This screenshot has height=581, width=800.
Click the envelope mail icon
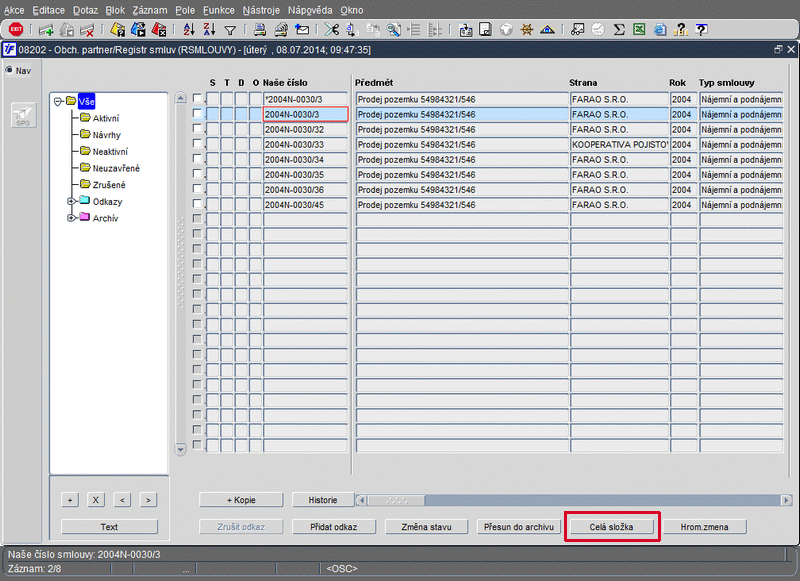coord(302,30)
